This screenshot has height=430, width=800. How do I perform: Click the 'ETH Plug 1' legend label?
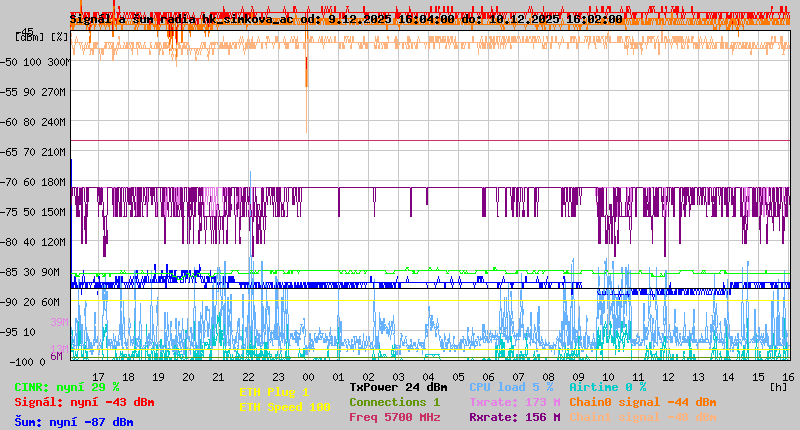point(274,392)
